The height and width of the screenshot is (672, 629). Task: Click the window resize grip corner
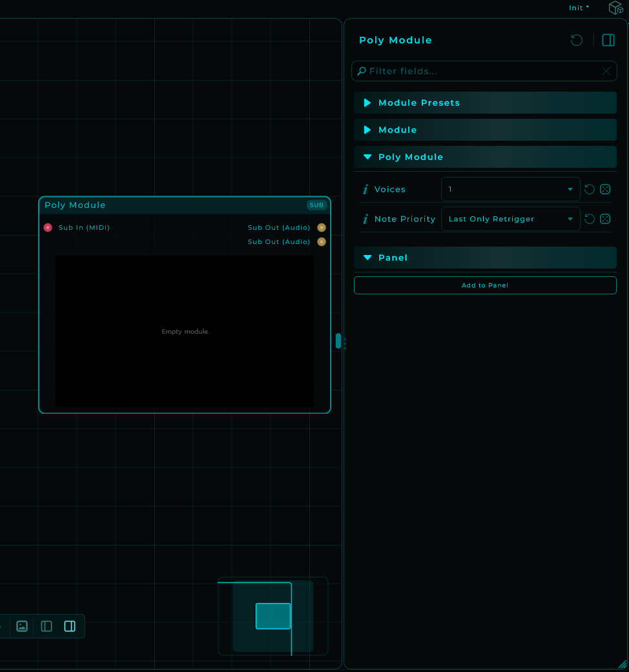pos(623,664)
